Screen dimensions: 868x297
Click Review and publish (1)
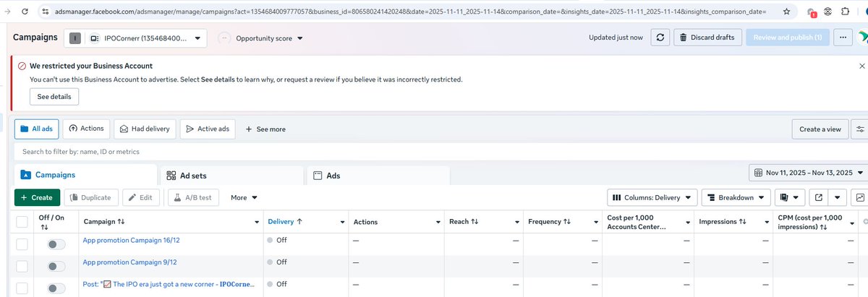(x=787, y=38)
